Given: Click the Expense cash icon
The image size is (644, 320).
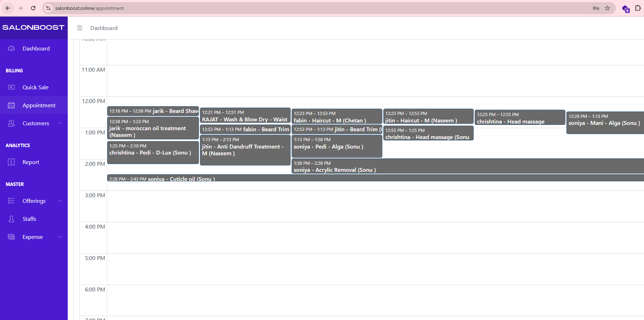Looking at the screenshot, I should 11,237.
